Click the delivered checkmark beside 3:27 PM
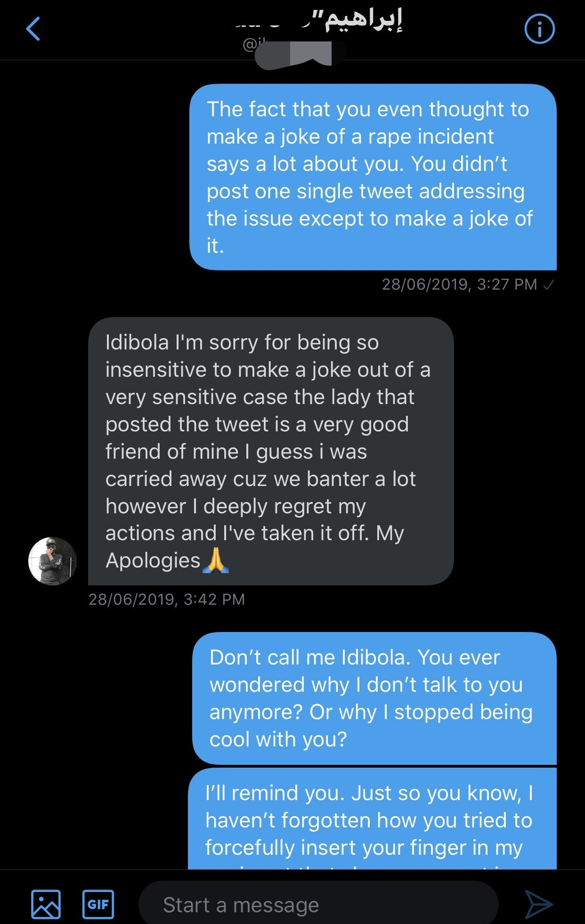The width and height of the screenshot is (585, 924). 548,284
